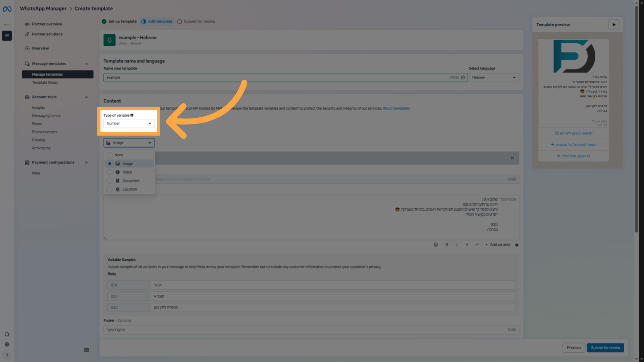Apply monospace code formatting icon

477,245
